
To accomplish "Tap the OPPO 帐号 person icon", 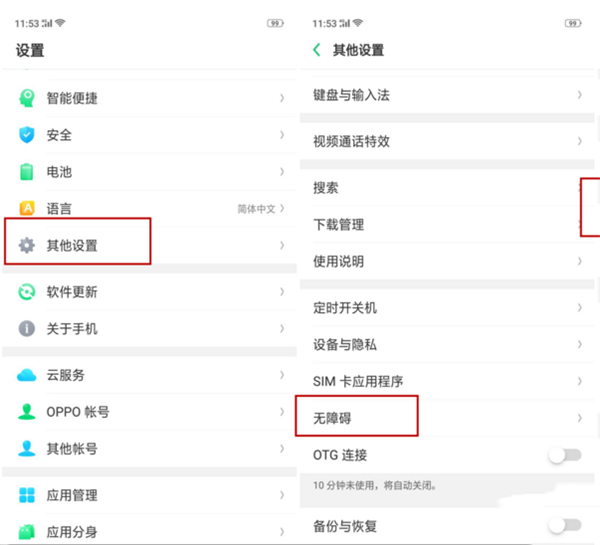I will (27, 412).
